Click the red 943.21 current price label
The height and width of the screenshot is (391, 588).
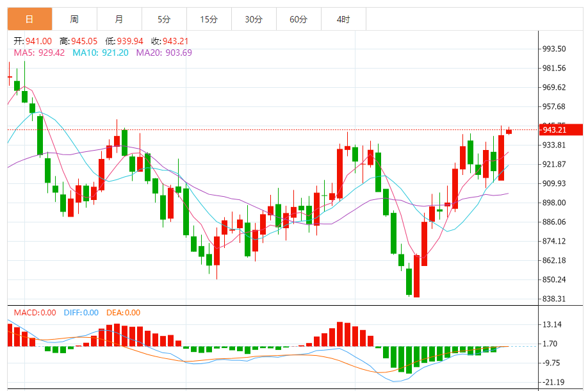coord(561,130)
